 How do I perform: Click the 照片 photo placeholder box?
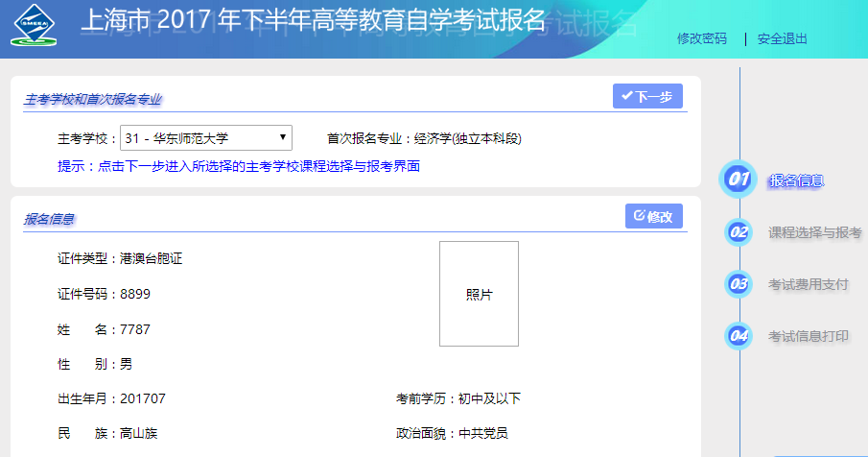click(x=479, y=294)
